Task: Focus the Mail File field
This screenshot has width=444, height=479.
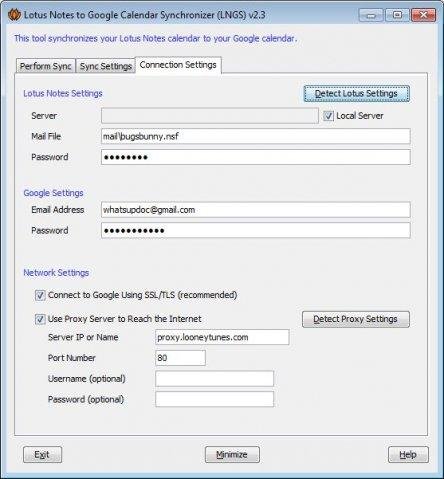Action: [256, 136]
